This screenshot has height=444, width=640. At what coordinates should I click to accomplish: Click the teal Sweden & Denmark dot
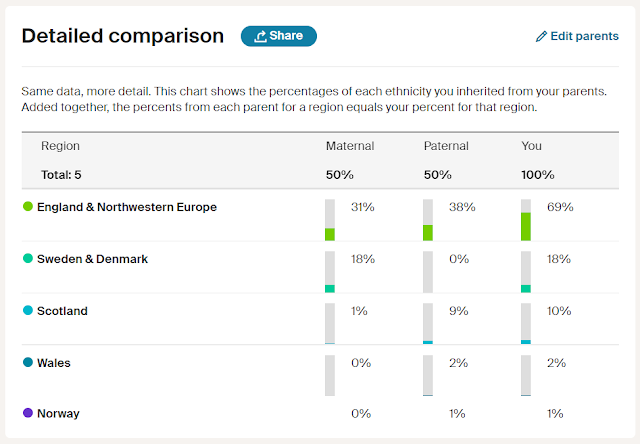(x=28, y=259)
